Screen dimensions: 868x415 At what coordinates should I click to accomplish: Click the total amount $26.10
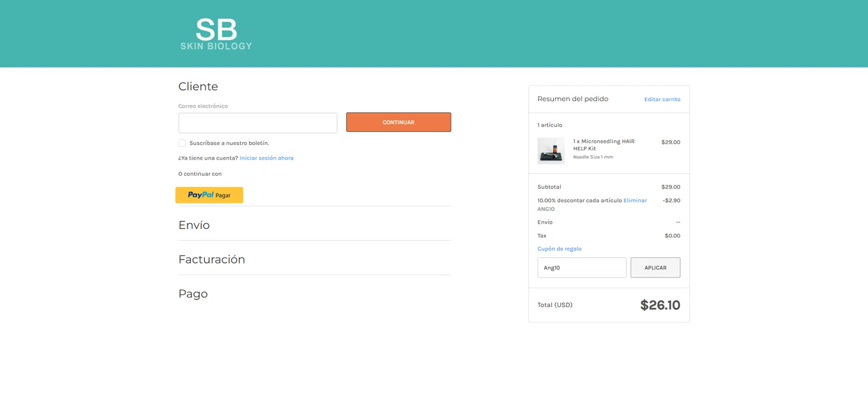pos(660,305)
